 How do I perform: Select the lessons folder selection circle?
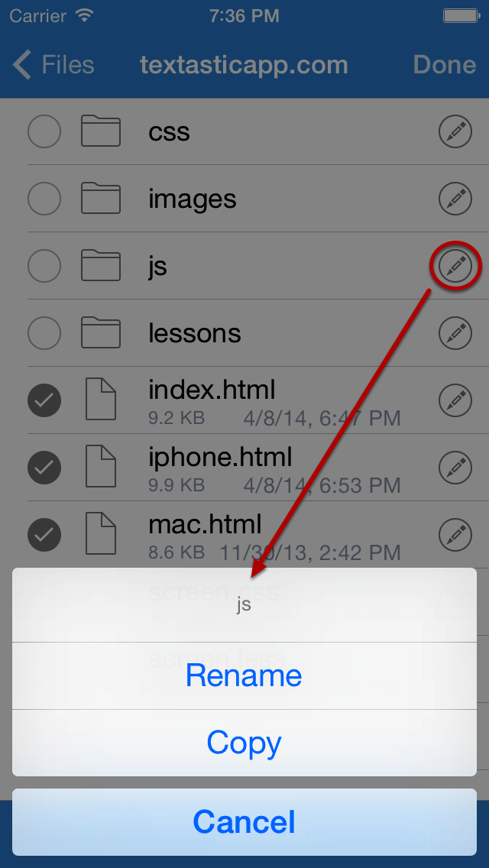pyautogui.click(x=44, y=333)
